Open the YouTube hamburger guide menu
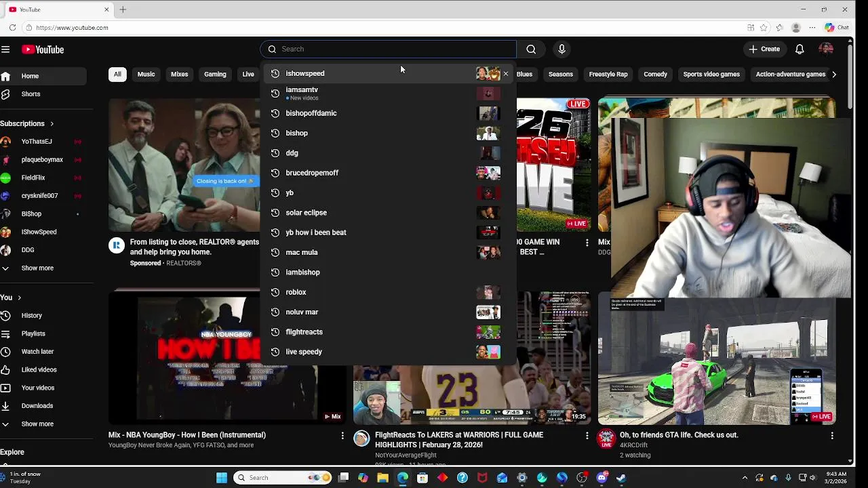 (5, 49)
